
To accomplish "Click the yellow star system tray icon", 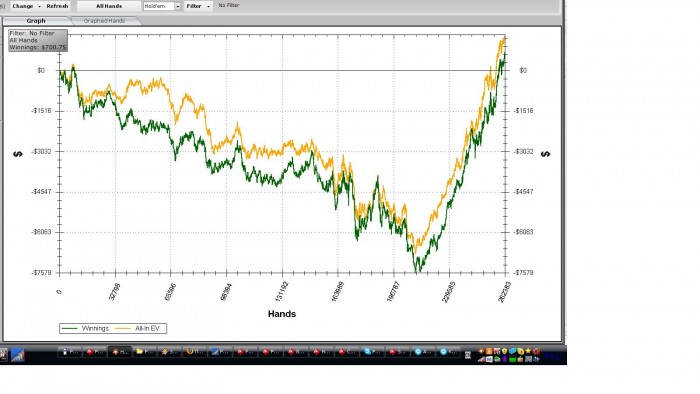I will point(528,351).
